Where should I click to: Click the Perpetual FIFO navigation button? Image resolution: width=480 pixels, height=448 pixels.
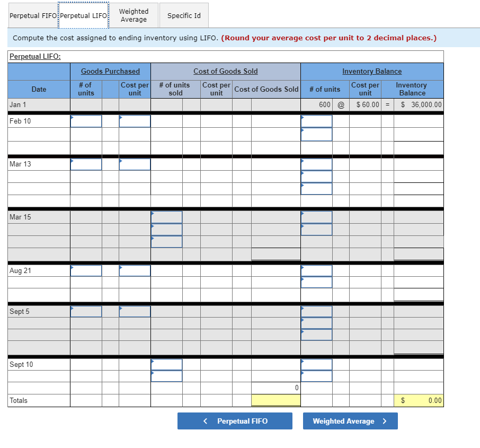(235, 420)
